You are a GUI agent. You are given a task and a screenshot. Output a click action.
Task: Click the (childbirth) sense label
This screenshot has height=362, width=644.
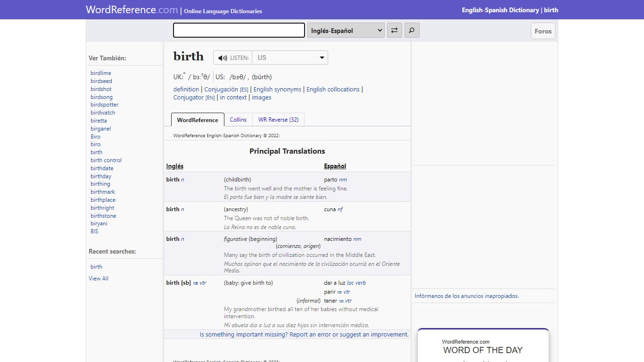(237, 180)
